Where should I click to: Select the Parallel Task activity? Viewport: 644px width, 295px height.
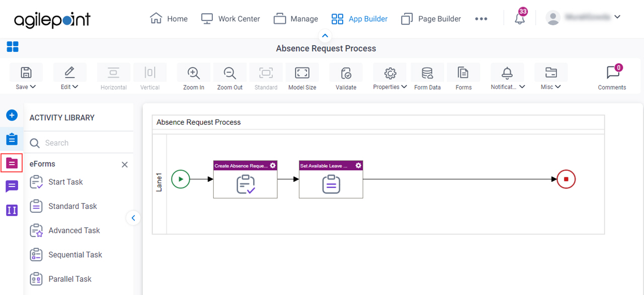pyautogui.click(x=61, y=279)
